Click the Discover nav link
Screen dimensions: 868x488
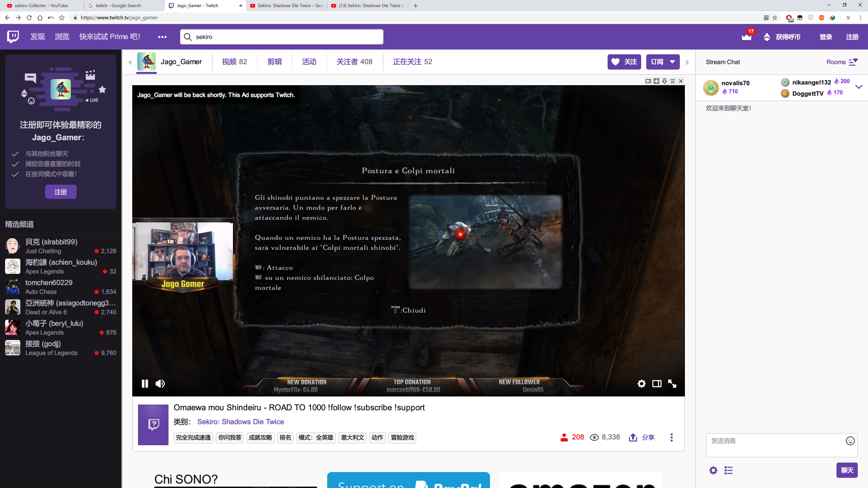tap(38, 37)
